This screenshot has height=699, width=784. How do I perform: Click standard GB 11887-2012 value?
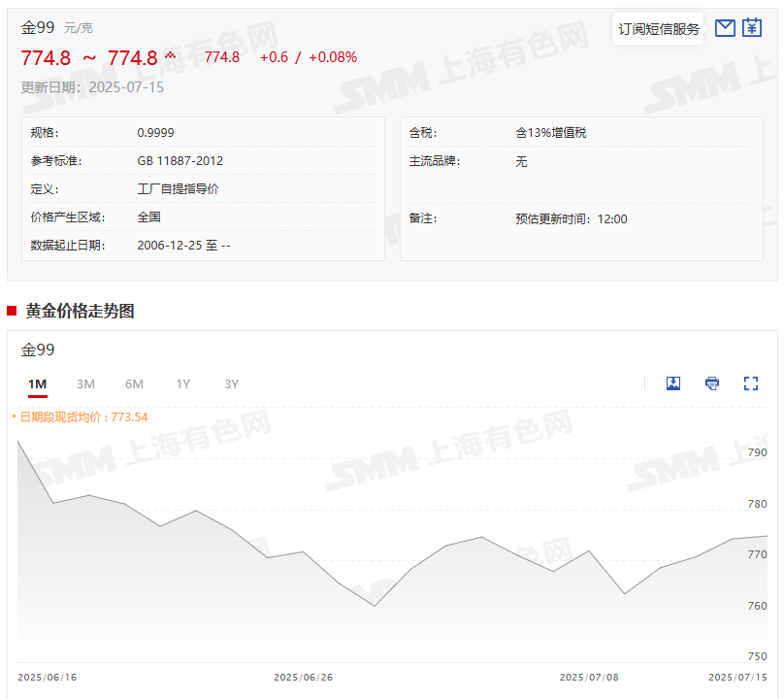(x=180, y=160)
